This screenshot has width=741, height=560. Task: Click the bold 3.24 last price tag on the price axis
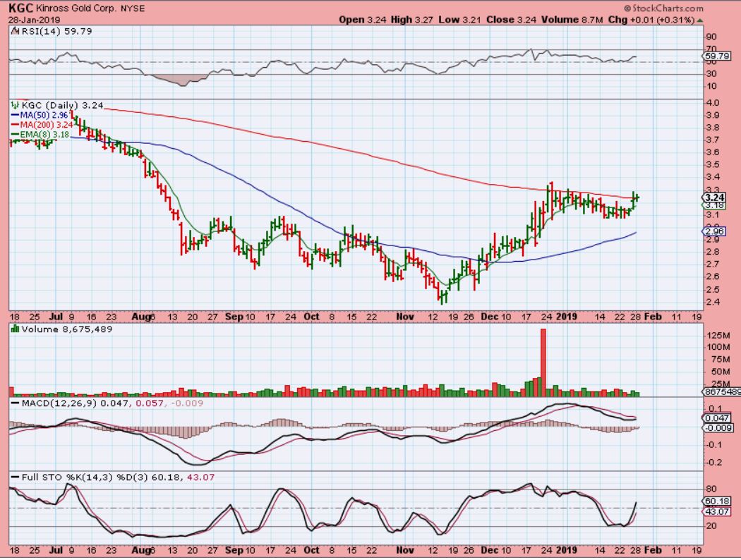click(714, 197)
